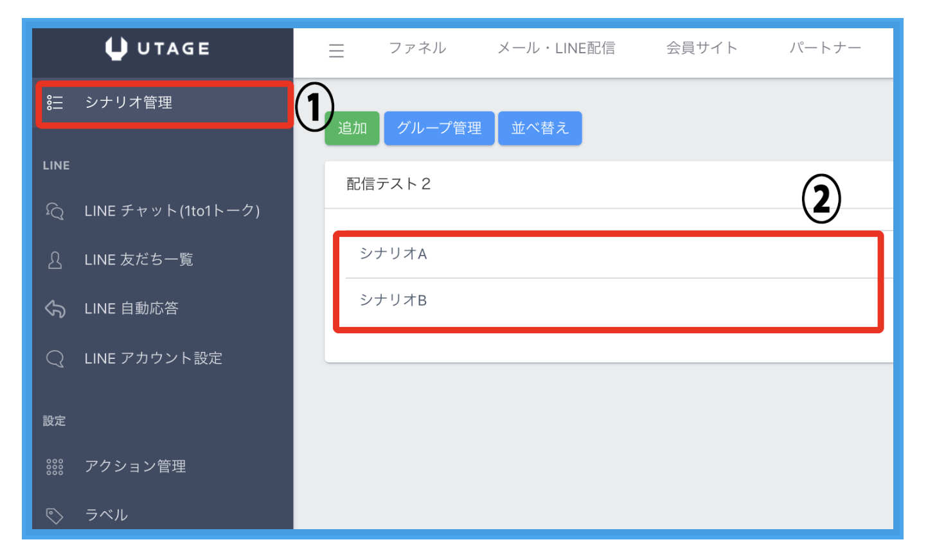This screenshot has height=560, width=928.
Task: Open the ファネル top menu
Action: [417, 48]
